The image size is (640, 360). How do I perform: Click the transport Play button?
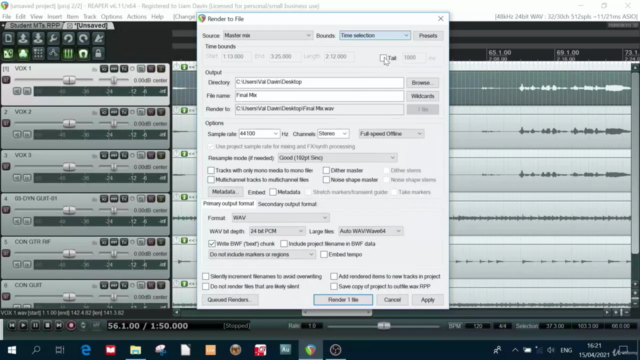pyautogui.click(x=23, y=325)
